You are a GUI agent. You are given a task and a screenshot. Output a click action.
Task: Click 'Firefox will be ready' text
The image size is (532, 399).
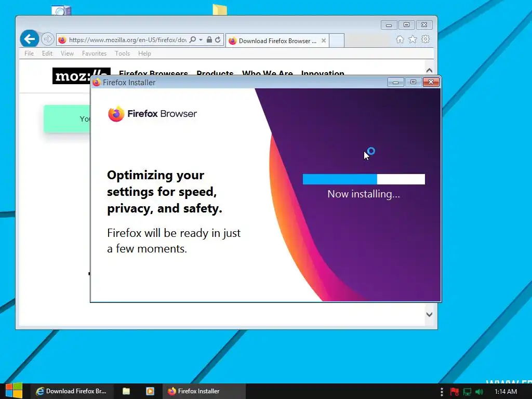pyautogui.click(x=174, y=241)
